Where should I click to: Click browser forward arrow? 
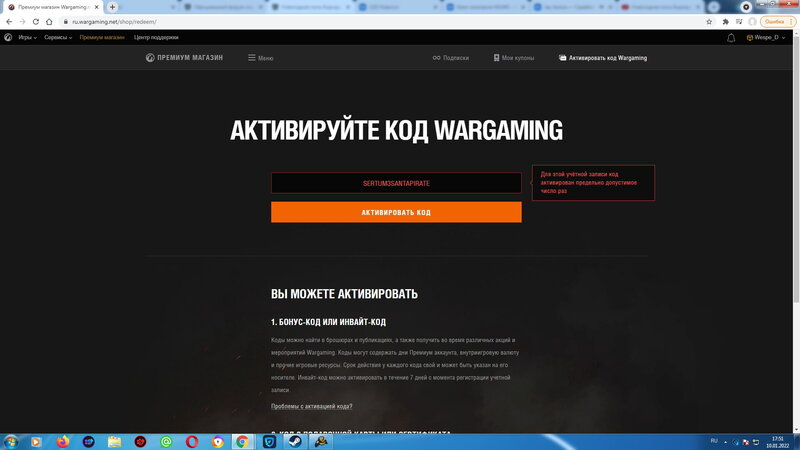tap(22, 22)
